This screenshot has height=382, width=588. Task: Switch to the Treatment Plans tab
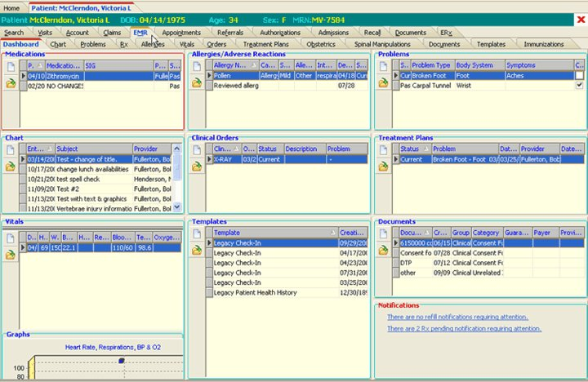coord(267,44)
